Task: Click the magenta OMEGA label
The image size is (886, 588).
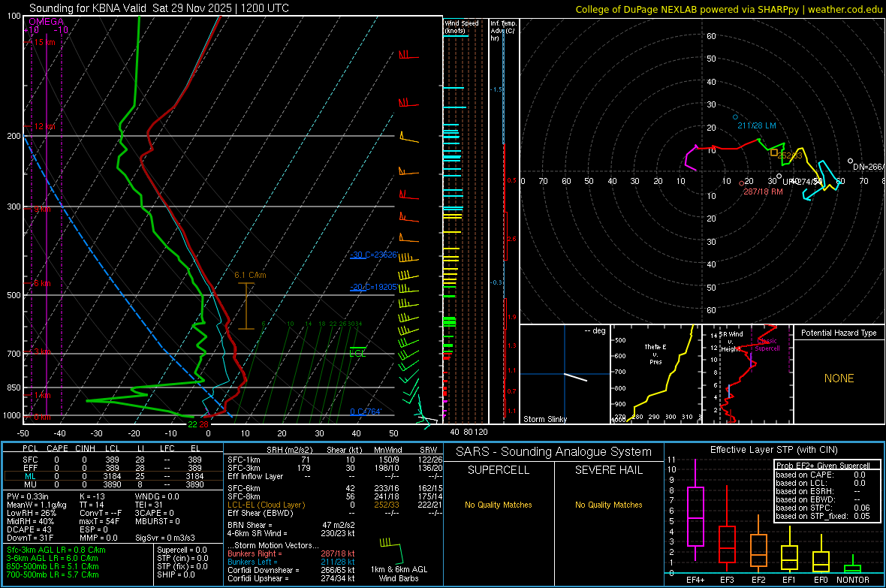Action: point(46,22)
